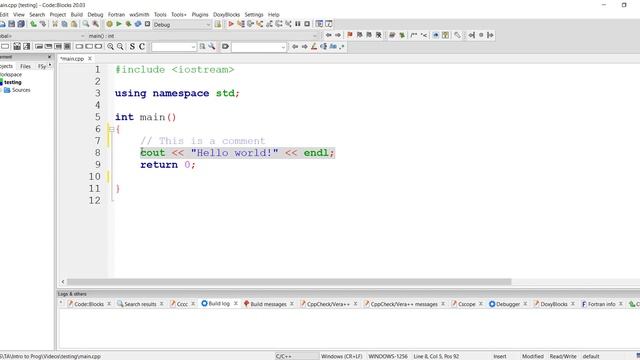Open the Search menu
Viewport: 640px width, 360px height.
tap(37, 15)
